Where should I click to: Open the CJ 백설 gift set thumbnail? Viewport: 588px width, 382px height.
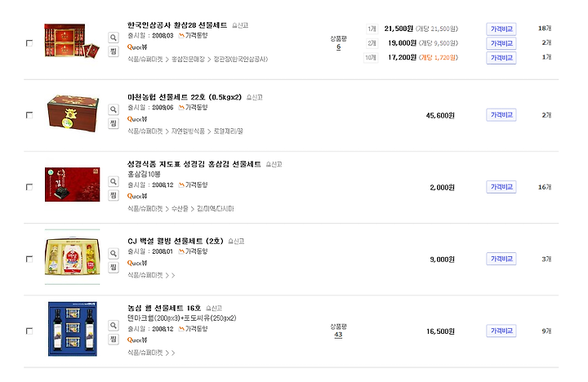pos(73,257)
